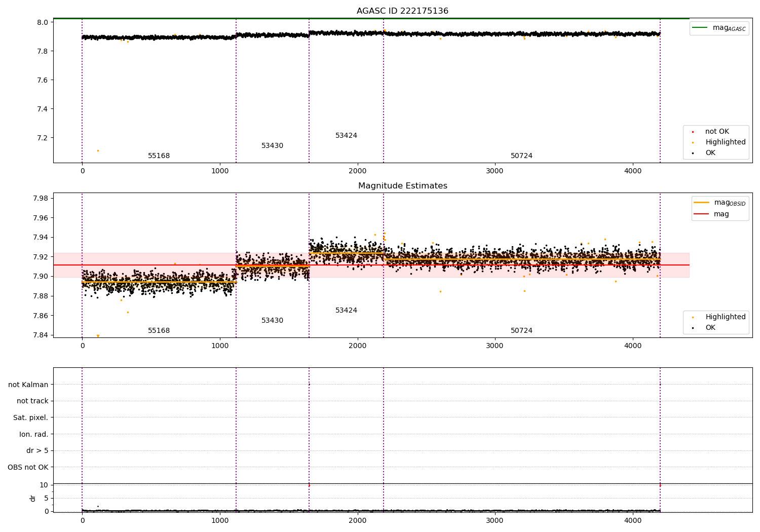Click OBSID label 55168 in the AGASC plot
760x532 pixels.
point(159,156)
